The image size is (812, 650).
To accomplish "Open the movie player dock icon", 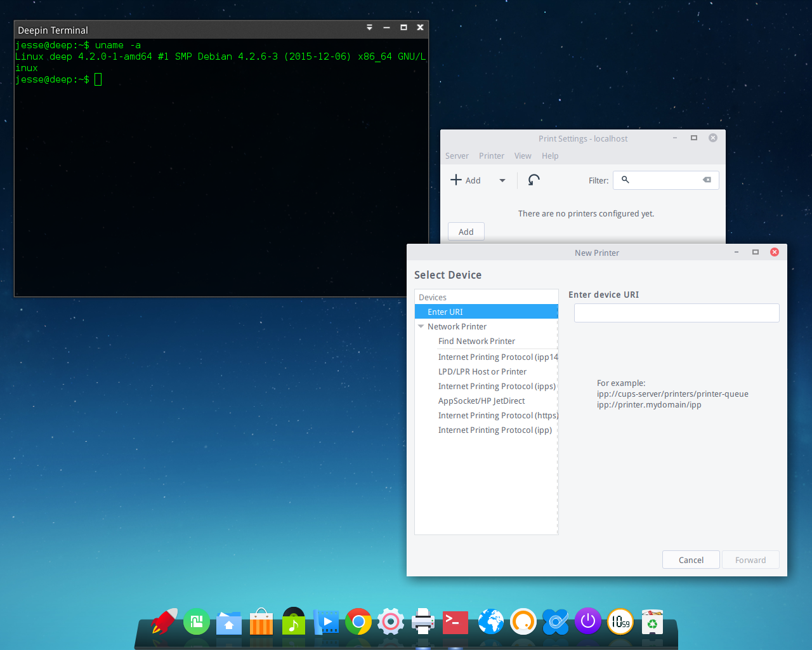I will [326, 622].
